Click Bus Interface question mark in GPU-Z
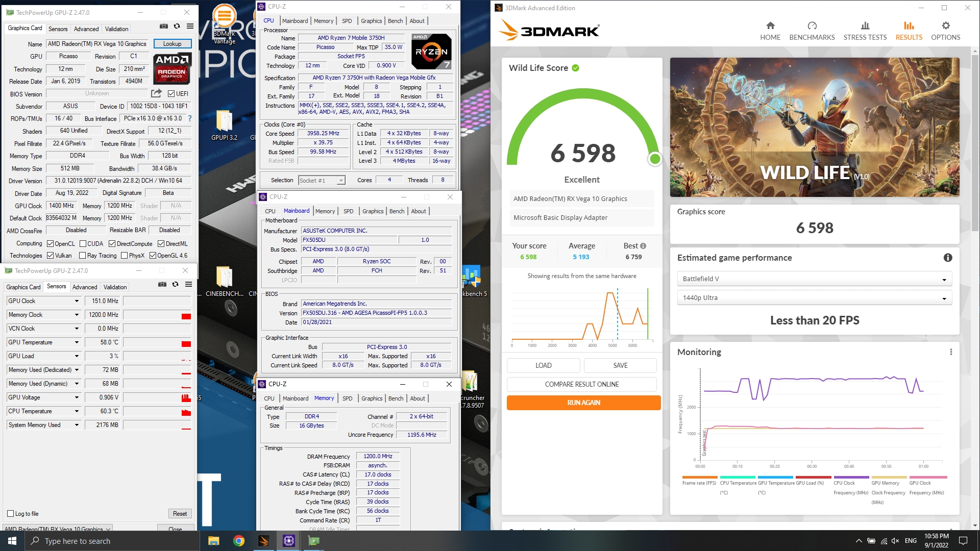980x551 pixels. coord(190,118)
